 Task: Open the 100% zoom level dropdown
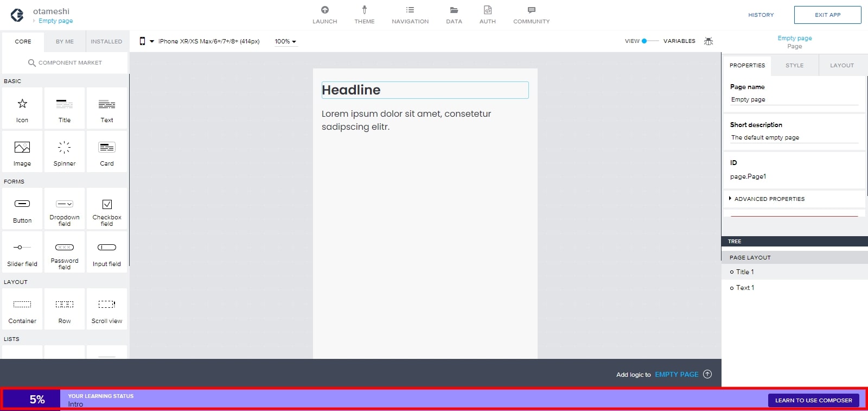pos(285,42)
